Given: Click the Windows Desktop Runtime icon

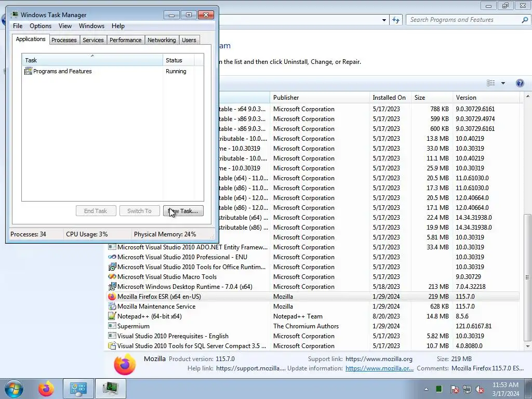Looking at the screenshot, I should (x=112, y=287).
